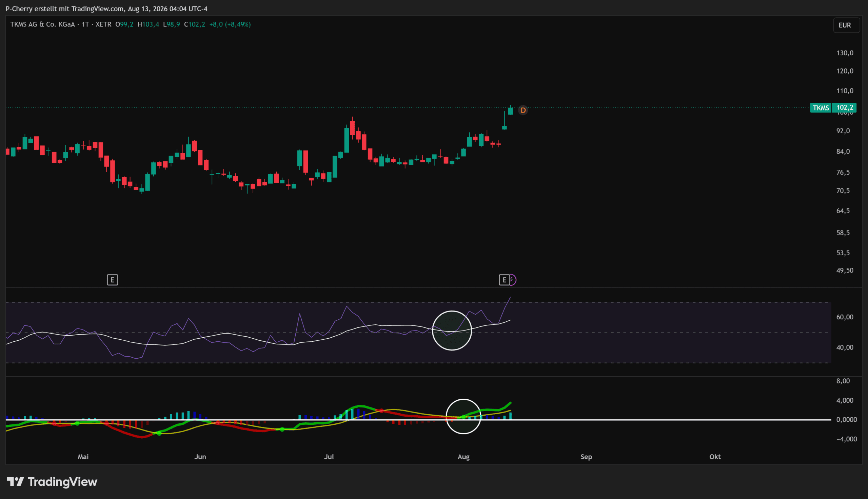Viewport: 868px width, 499px height.
Task: Click the "92,0" price axis label
Action: coord(843,131)
